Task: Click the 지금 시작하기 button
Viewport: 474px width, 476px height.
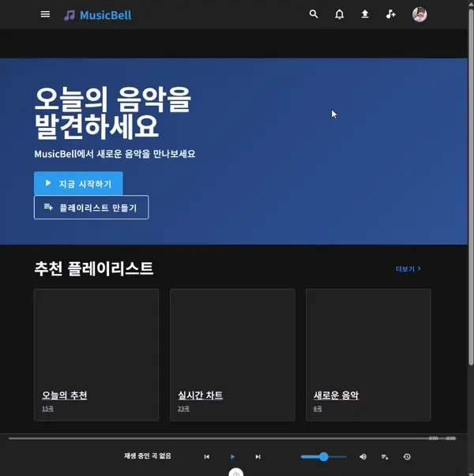Action: pos(78,183)
